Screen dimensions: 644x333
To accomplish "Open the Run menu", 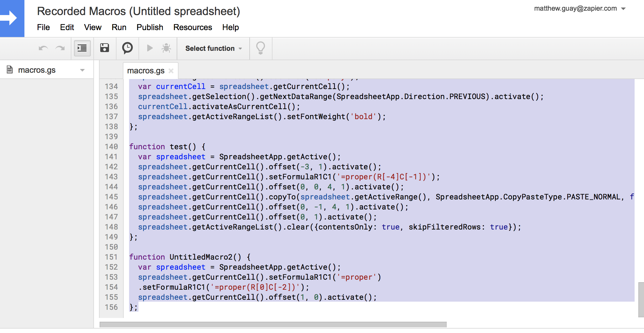I will (119, 27).
